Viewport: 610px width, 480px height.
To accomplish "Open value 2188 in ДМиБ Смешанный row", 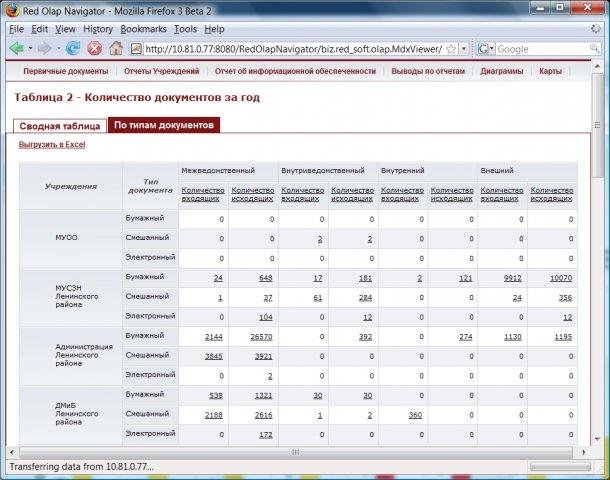I will pos(214,415).
